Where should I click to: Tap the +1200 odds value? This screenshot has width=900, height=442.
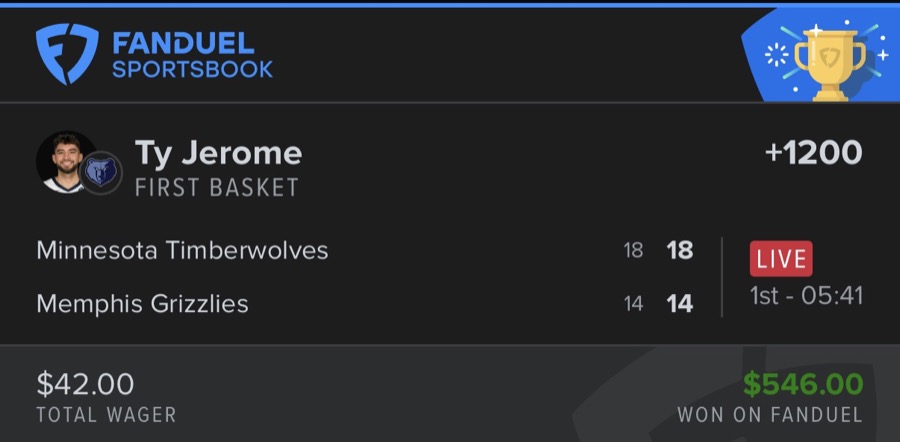point(812,153)
